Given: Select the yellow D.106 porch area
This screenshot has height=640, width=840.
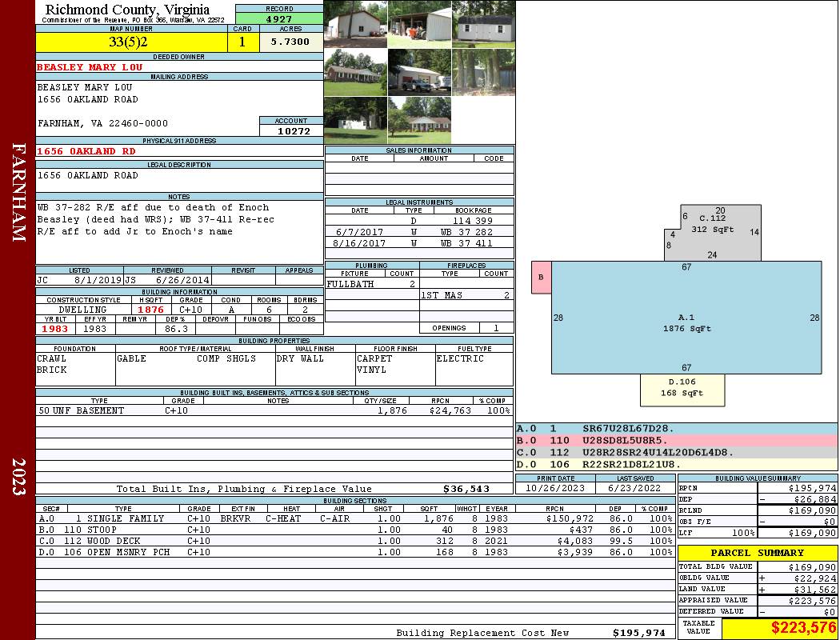Looking at the screenshot, I should pyautogui.click(x=682, y=390).
